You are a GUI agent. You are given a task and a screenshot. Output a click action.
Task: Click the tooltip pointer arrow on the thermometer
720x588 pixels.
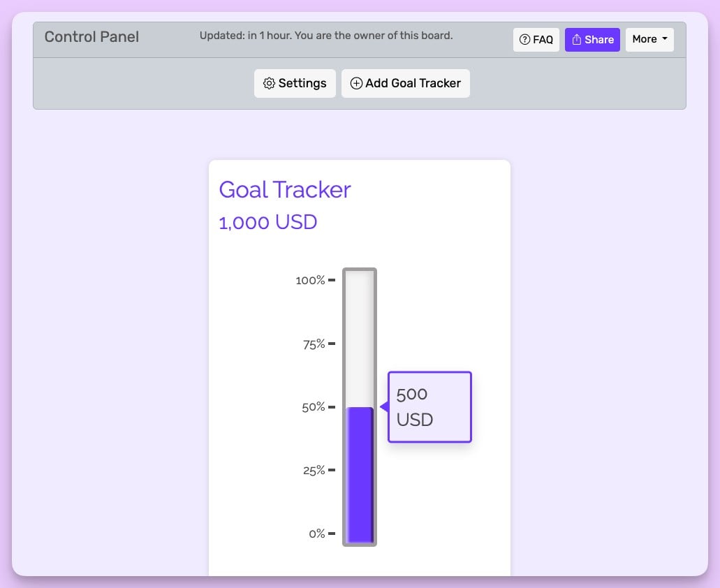tap(383, 406)
